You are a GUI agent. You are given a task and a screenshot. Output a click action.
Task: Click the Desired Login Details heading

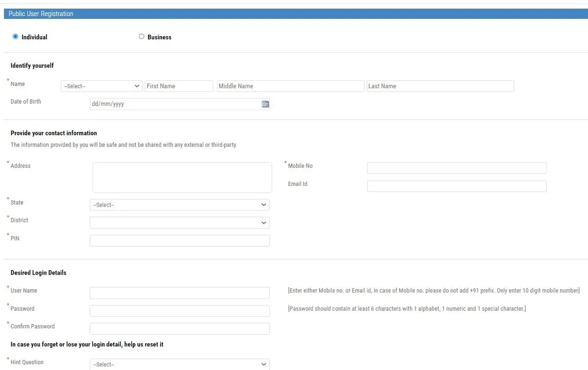38,273
